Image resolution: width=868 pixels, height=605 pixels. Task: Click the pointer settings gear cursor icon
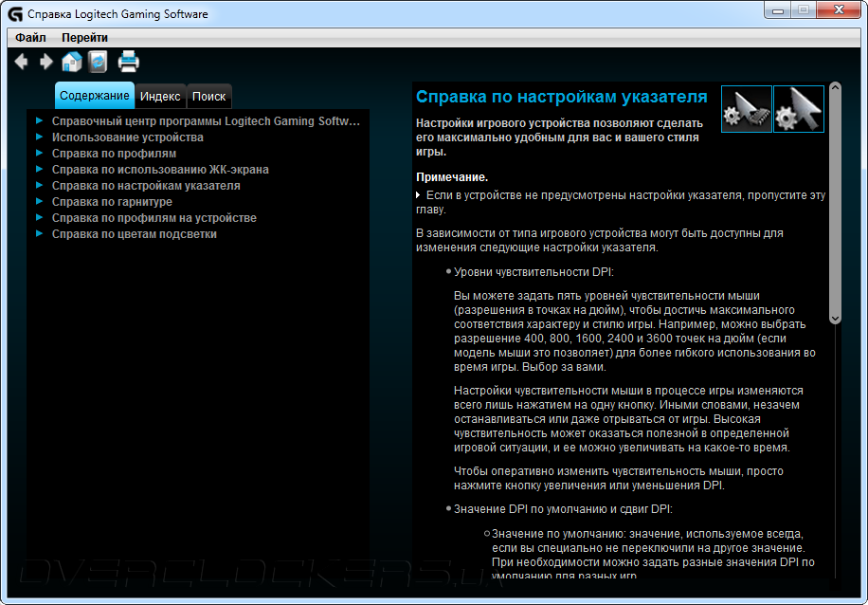coord(798,109)
